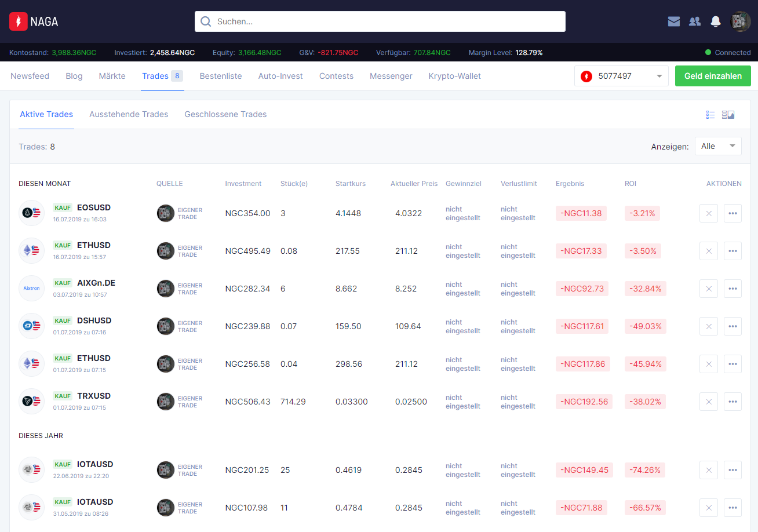Open the mail inbox icon
758x532 pixels.
coord(674,21)
